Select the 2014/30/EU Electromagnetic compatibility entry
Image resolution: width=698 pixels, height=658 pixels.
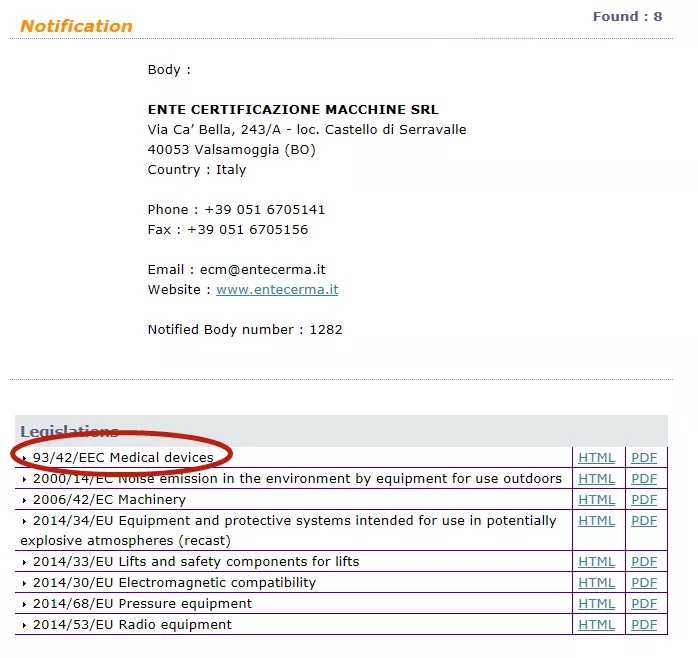coord(174,583)
